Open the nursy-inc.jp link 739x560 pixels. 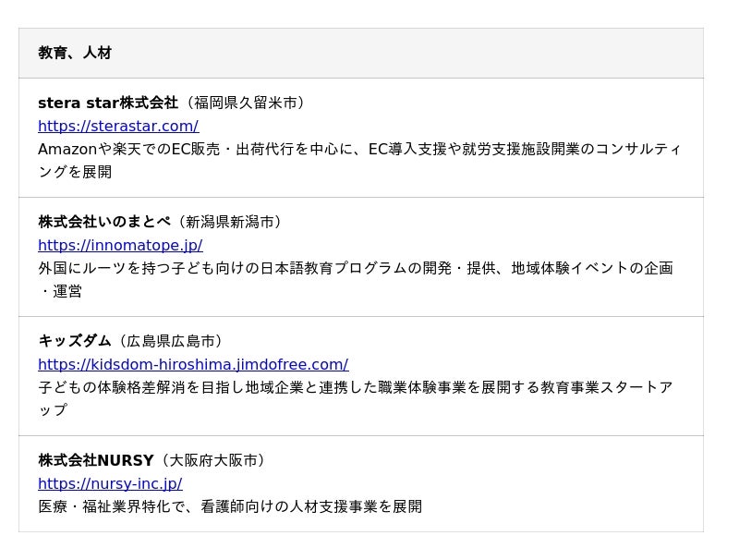click(110, 483)
